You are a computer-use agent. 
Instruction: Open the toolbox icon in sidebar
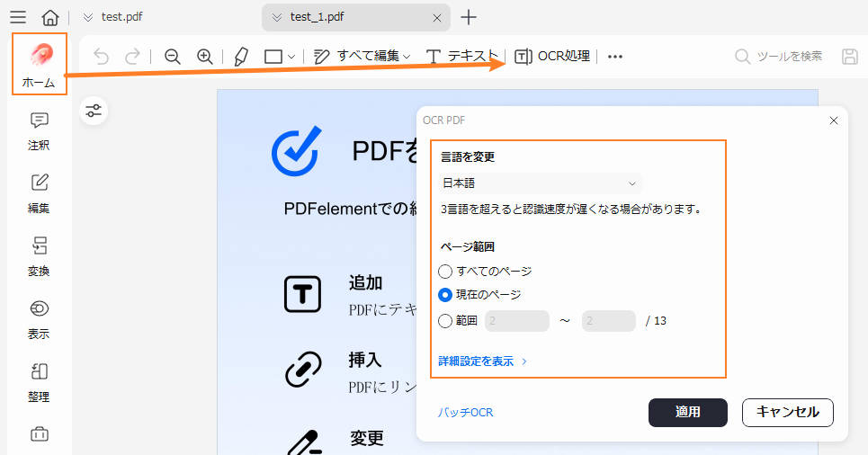tap(39, 434)
